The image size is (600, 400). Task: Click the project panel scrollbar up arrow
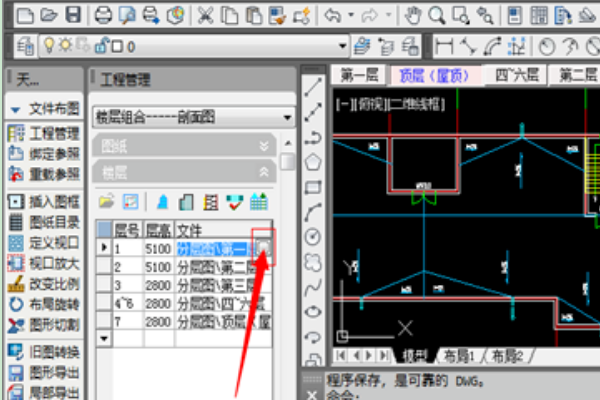tap(288, 143)
